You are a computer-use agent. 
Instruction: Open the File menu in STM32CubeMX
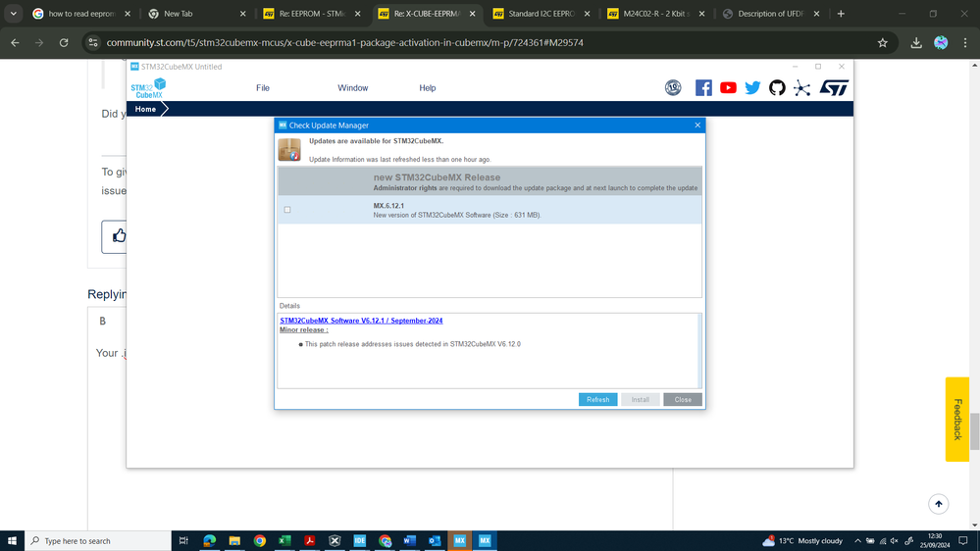click(x=263, y=88)
